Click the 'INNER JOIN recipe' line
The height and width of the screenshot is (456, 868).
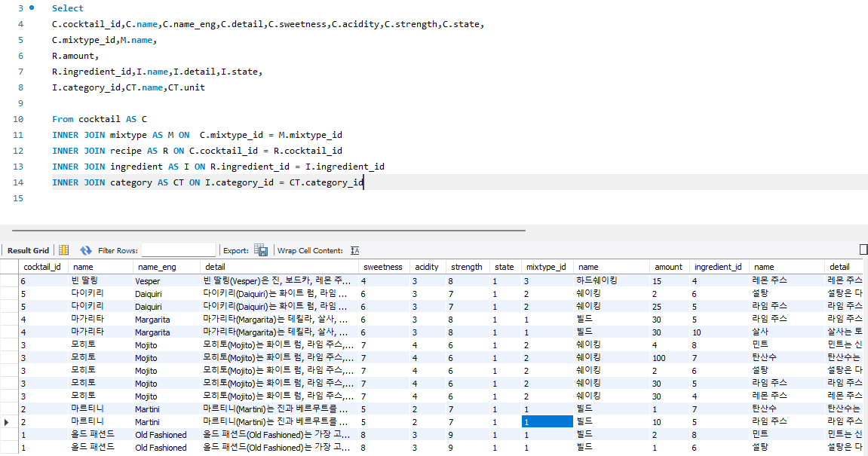(x=197, y=151)
